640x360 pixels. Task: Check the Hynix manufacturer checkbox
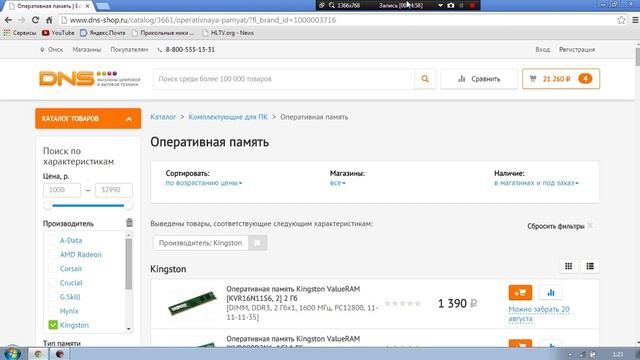pos(53,311)
